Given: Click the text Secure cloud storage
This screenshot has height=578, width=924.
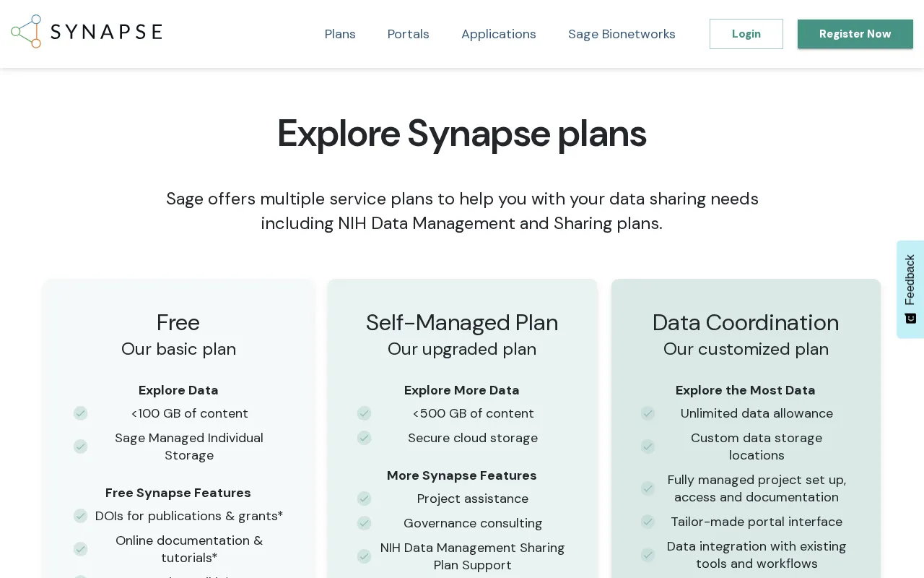Looking at the screenshot, I should click(x=473, y=438).
